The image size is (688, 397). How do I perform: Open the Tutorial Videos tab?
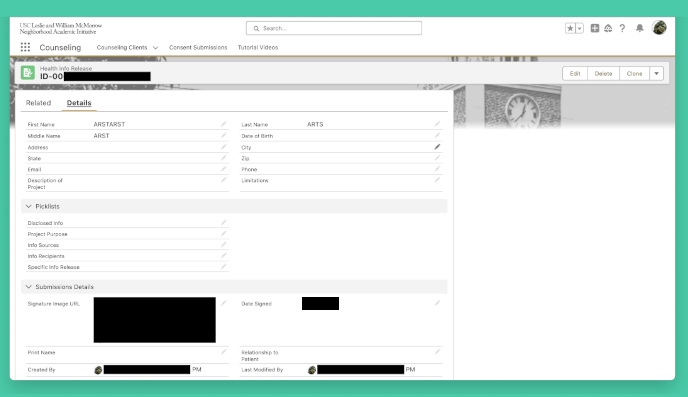[258, 47]
